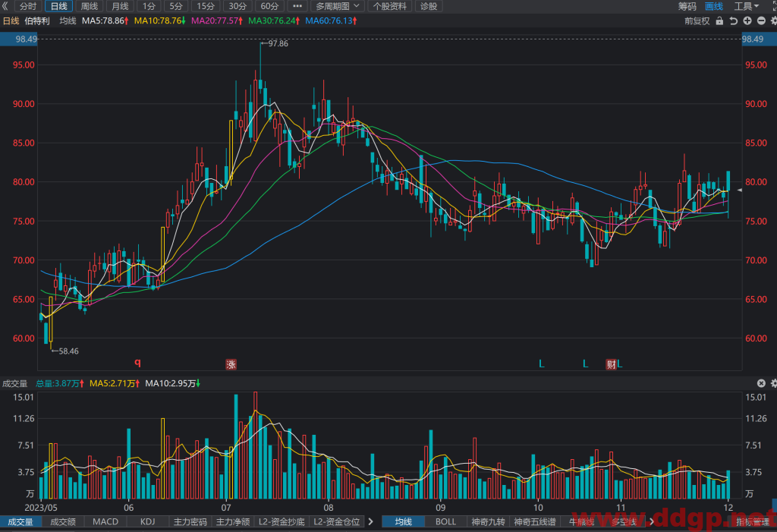Open more periods via the ··· button

click(x=297, y=6)
